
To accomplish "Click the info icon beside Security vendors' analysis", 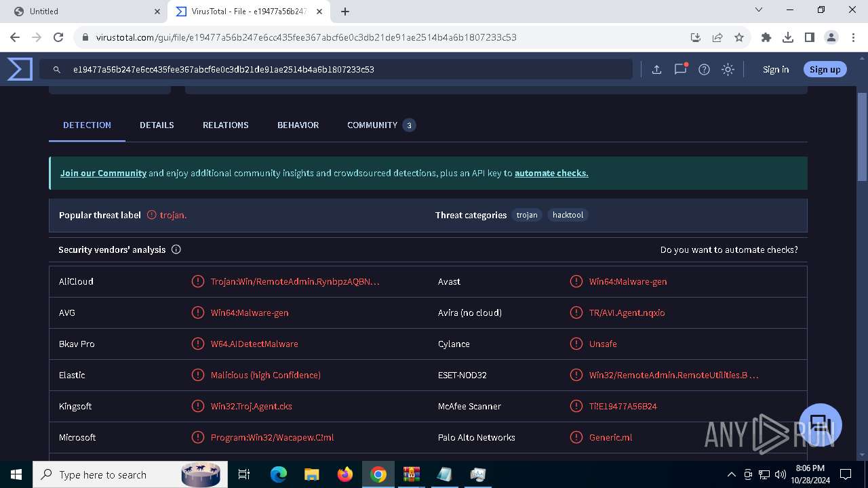I will [176, 249].
